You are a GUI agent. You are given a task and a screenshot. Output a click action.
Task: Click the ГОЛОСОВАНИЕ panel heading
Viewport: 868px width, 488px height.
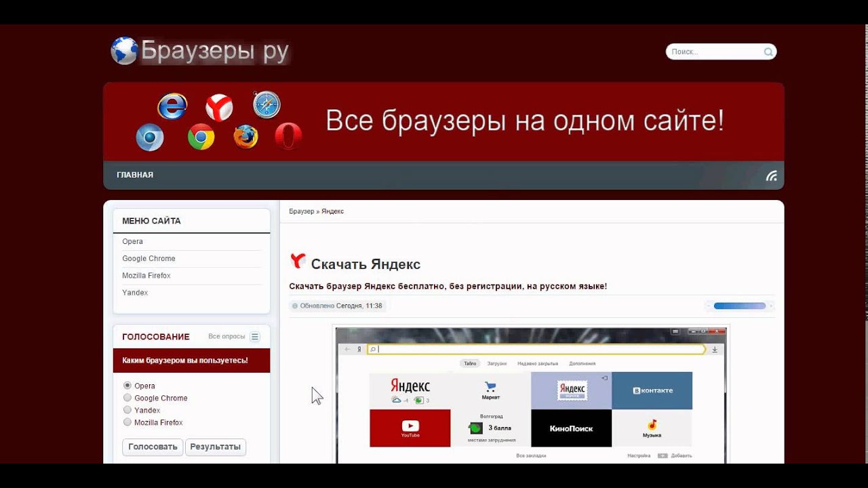tap(156, 337)
